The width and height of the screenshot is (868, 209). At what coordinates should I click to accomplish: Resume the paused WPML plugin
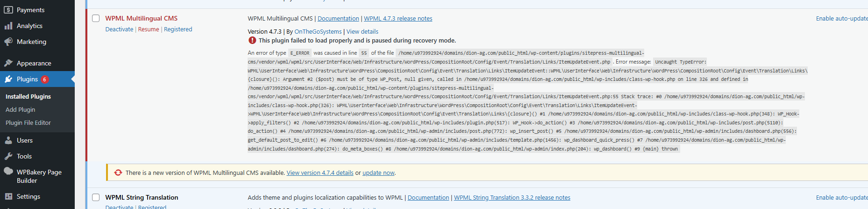coord(149,29)
